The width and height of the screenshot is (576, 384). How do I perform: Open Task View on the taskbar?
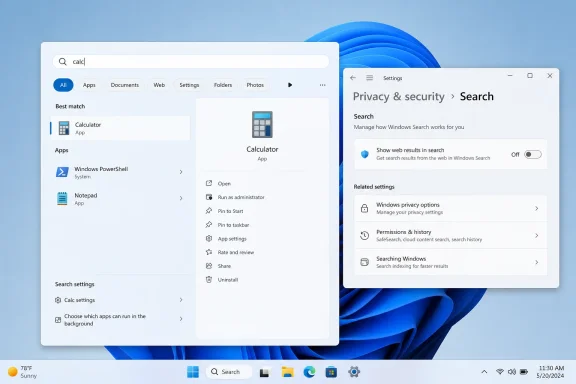click(264, 373)
